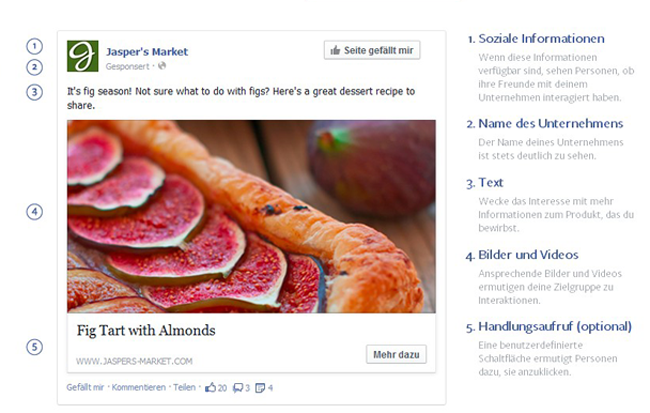This screenshot has width=650, height=413.
Task: Click the comment bubble count icon
Action: [x=237, y=387]
